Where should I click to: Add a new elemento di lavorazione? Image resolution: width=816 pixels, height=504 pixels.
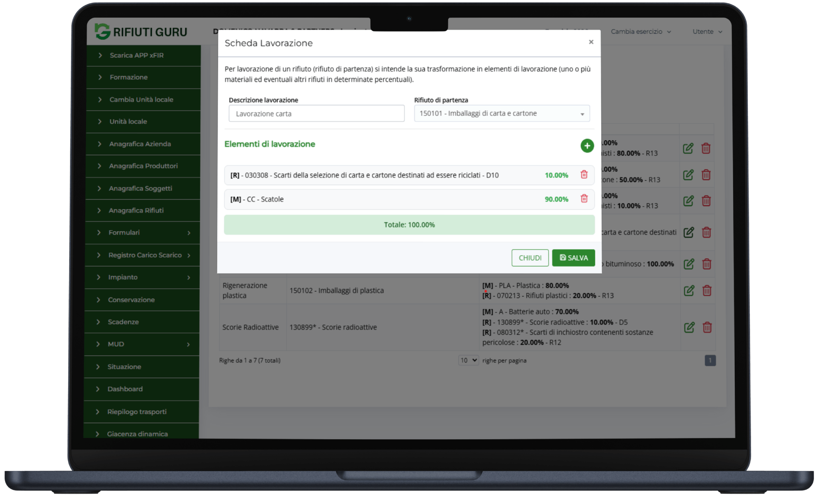587,146
